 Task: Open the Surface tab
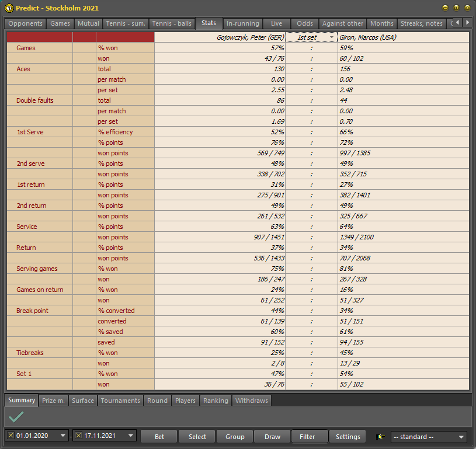(83, 401)
